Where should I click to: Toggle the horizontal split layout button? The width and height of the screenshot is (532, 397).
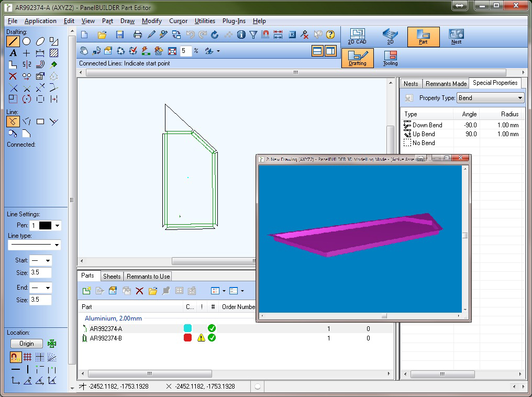pyautogui.click(x=317, y=51)
